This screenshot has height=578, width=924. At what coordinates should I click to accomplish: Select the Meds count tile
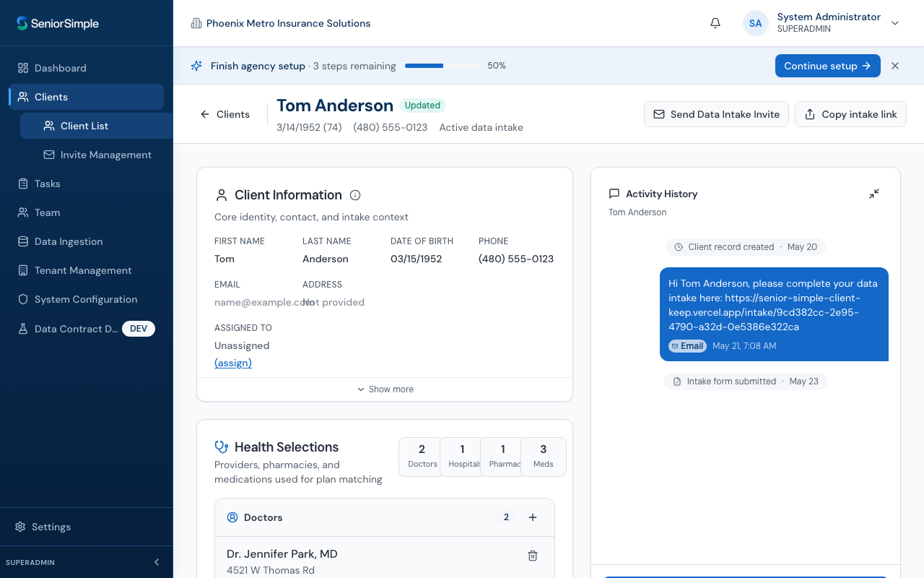544,457
